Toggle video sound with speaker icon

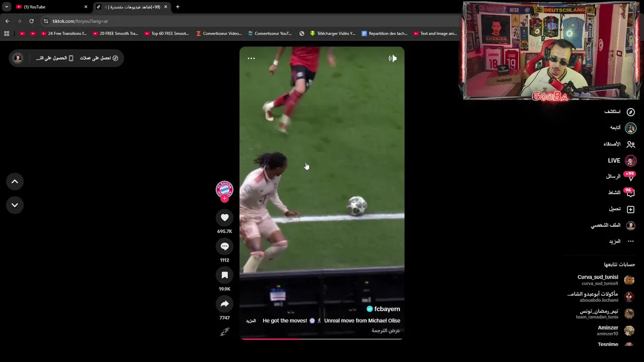click(392, 58)
